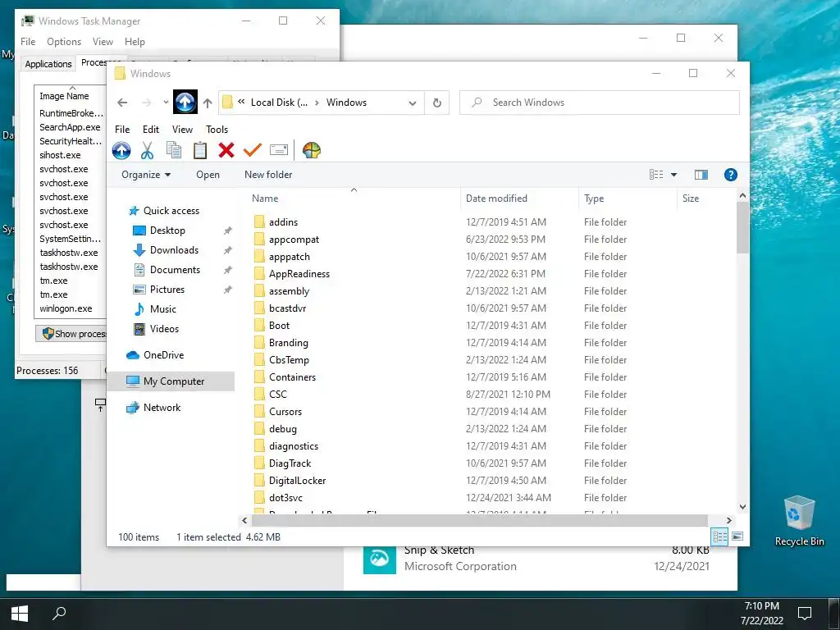Switch to details view in the status bar
This screenshot has height=630, width=840.
point(720,536)
